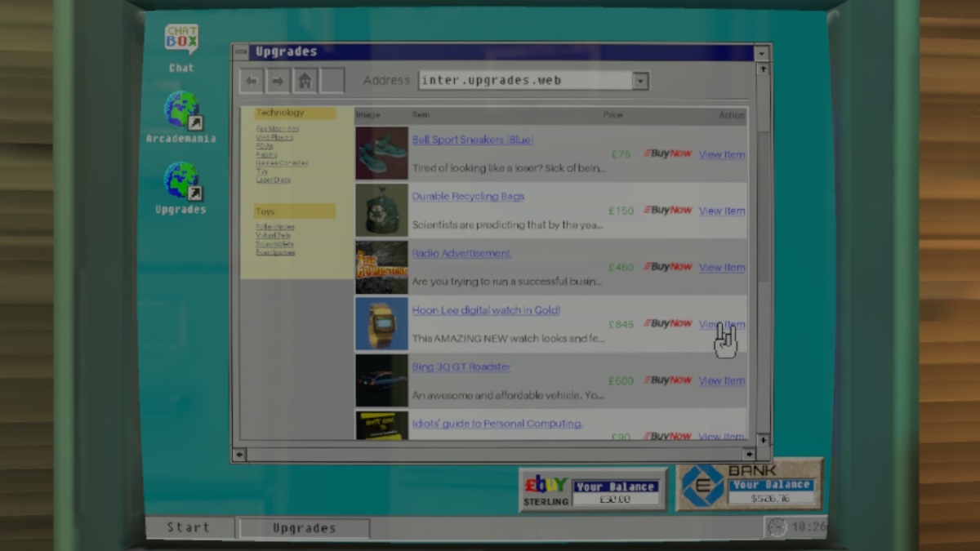This screenshot has width=980, height=551.
Task: Click the clock icon in the taskbar
Action: tap(776, 527)
